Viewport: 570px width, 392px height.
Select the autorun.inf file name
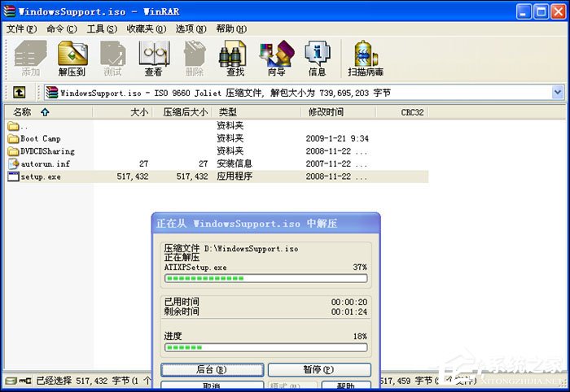[46, 164]
